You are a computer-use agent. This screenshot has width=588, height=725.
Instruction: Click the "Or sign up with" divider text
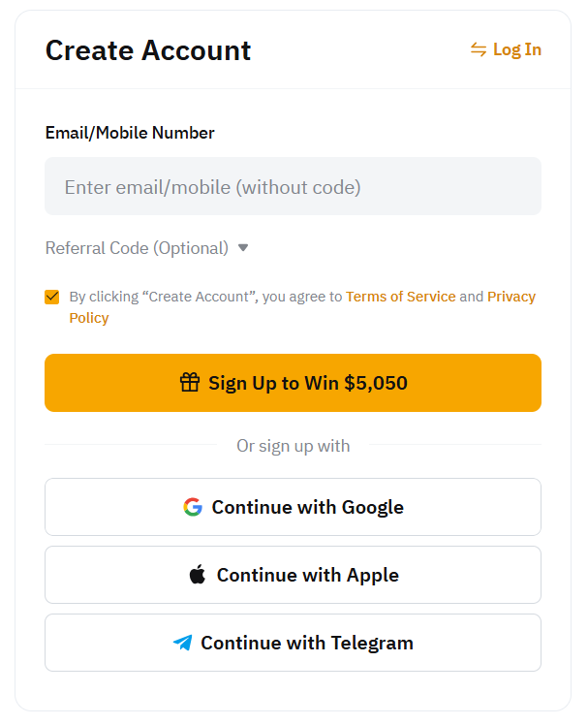(x=293, y=446)
